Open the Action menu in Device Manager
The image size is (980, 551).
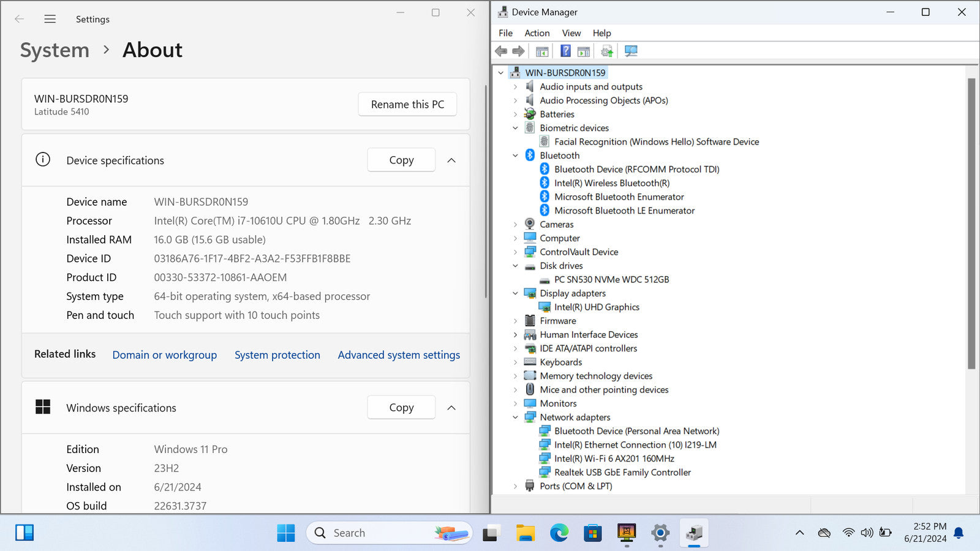click(x=537, y=33)
